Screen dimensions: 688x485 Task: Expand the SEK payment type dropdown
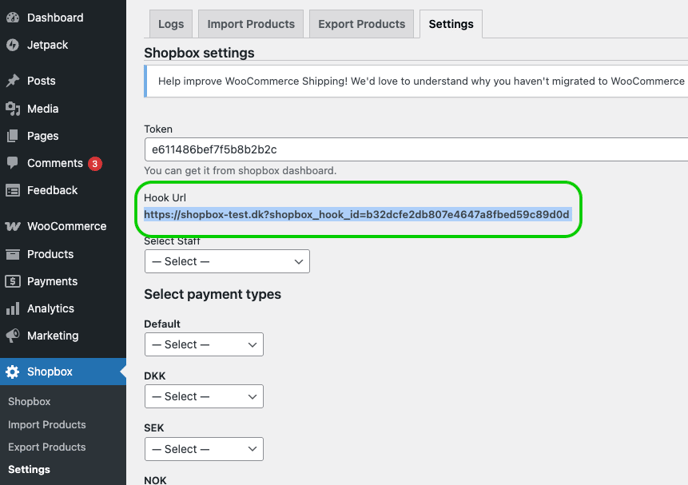[203, 449]
